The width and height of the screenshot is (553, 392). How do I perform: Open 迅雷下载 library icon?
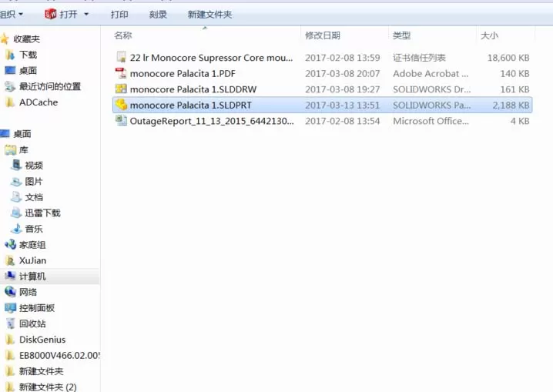(x=17, y=213)
